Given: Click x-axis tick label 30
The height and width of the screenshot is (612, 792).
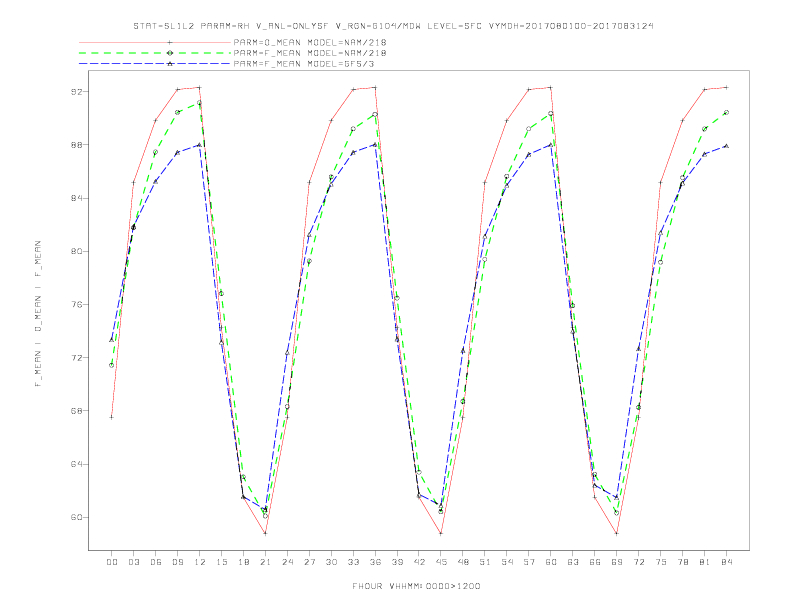Looking at the screenshot, I should (x=331, y=562).
